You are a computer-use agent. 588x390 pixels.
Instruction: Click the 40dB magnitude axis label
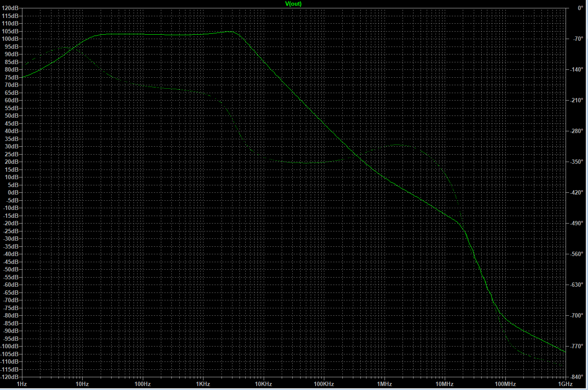(12, 131)
